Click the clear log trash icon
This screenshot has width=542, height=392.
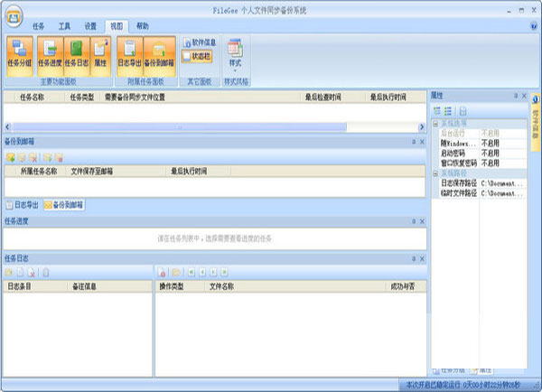[46, 273]
